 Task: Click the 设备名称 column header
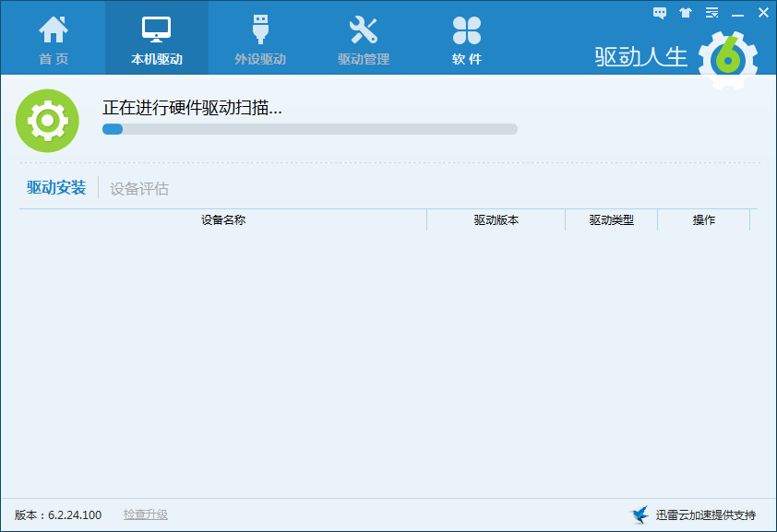pyautogui.click(x=223, y=220)
